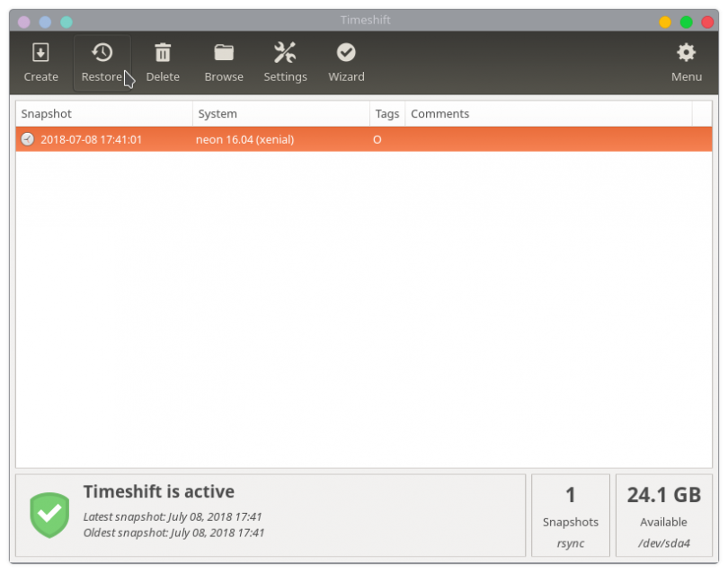
Task: Sort by the System column header
Action: click(x=218, y=113)
